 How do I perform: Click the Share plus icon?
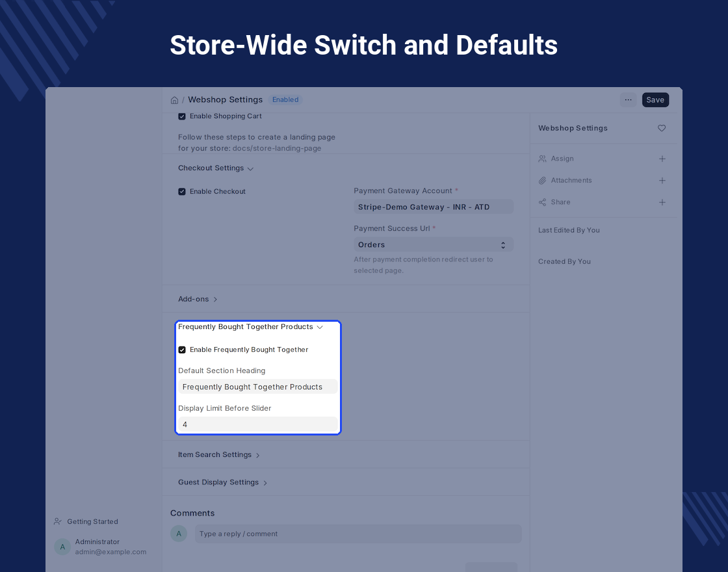point(662,202)
